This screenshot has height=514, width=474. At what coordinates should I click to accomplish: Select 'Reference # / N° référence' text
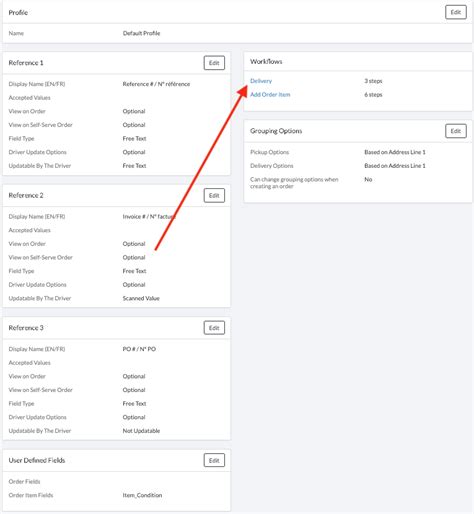(156, 84)
